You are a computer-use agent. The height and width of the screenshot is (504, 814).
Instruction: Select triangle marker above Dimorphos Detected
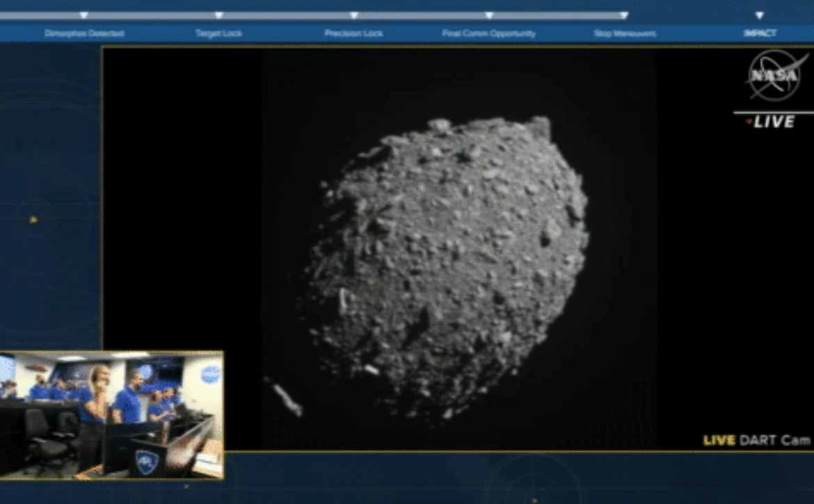click(x=84, y=15)
